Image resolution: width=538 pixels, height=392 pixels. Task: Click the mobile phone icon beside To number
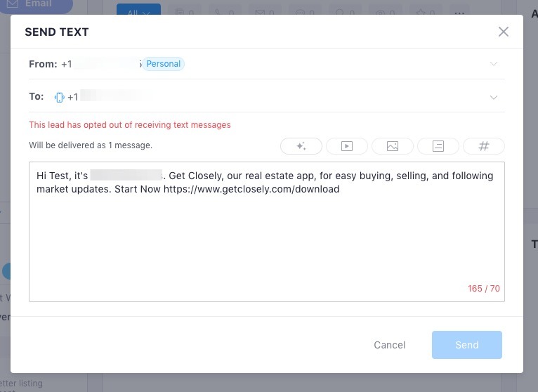(59, 97)
